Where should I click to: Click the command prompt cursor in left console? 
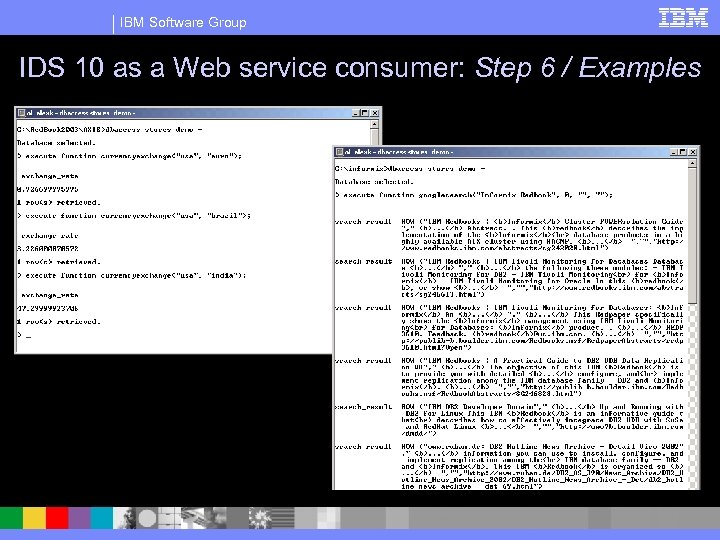(x=28, y=336)
